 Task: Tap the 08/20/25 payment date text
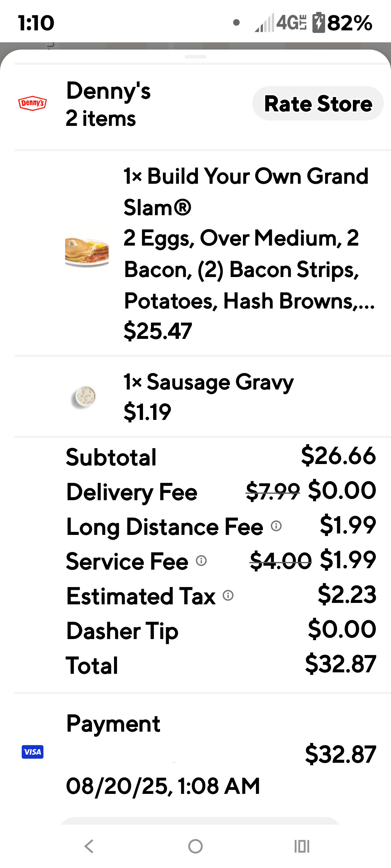pos(163,786)
